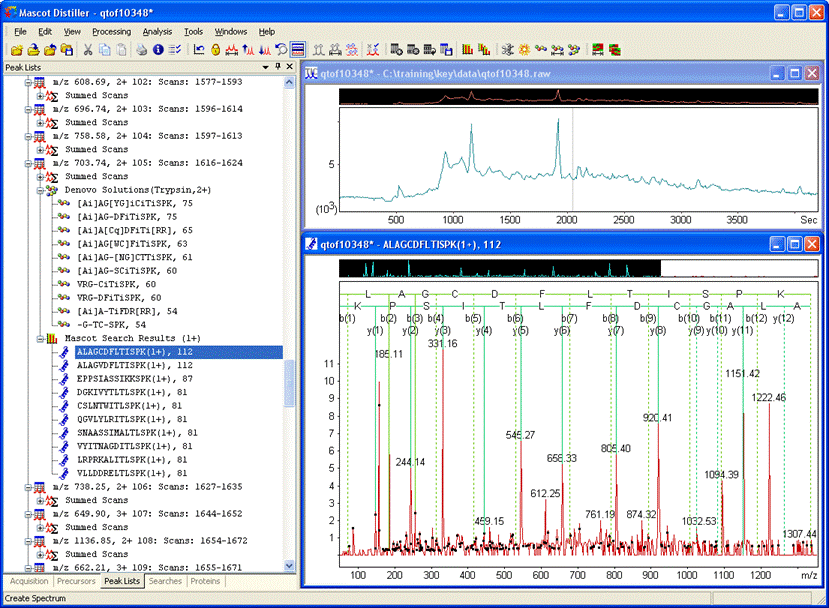This screenshot has height=608, width=829.
Task: Switch to the Searches tab
Action: pos(165,581)
